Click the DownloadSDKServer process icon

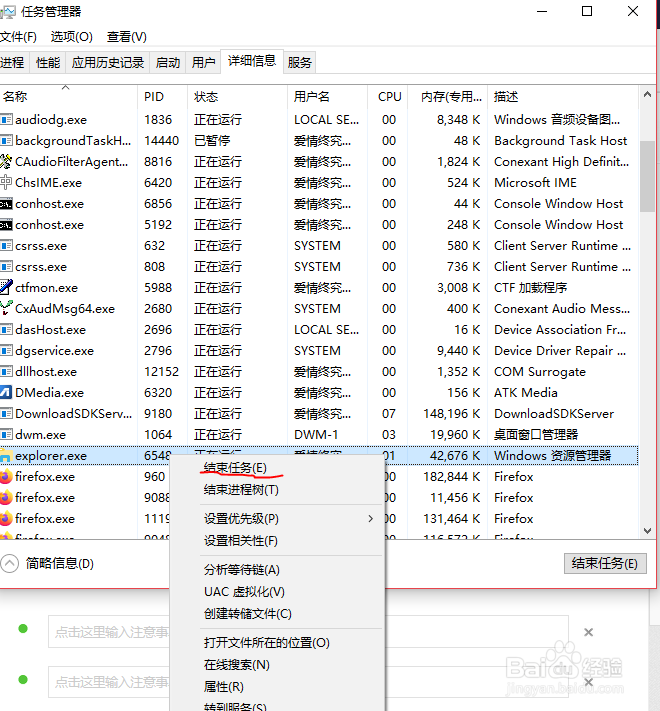click(x=6, y=414)
